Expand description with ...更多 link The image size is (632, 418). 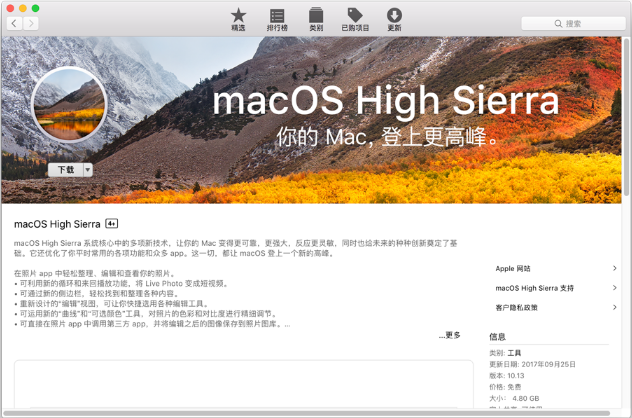click(x=449, y=335)
